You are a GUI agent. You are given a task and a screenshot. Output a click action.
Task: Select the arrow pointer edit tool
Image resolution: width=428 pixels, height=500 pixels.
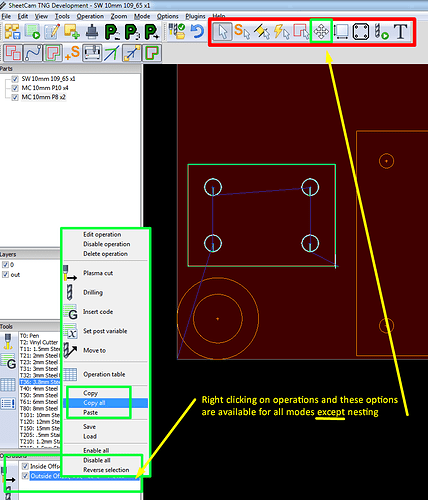[222, 32]
